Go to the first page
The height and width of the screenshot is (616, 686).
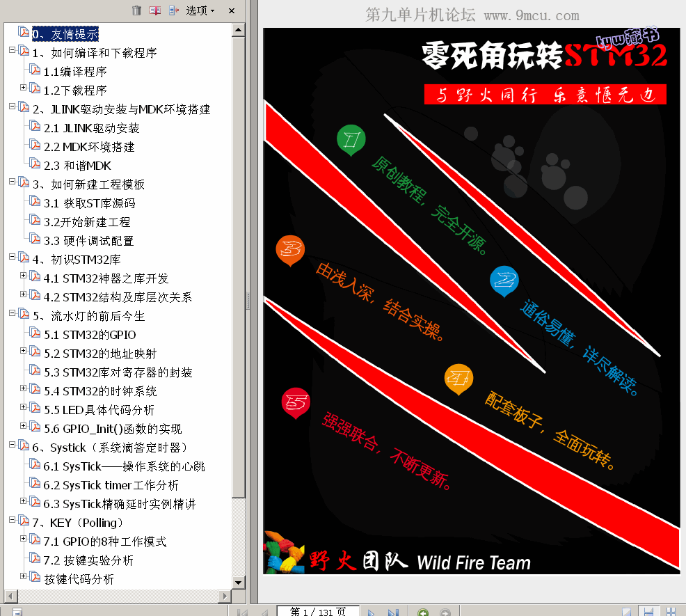(242, 612)
